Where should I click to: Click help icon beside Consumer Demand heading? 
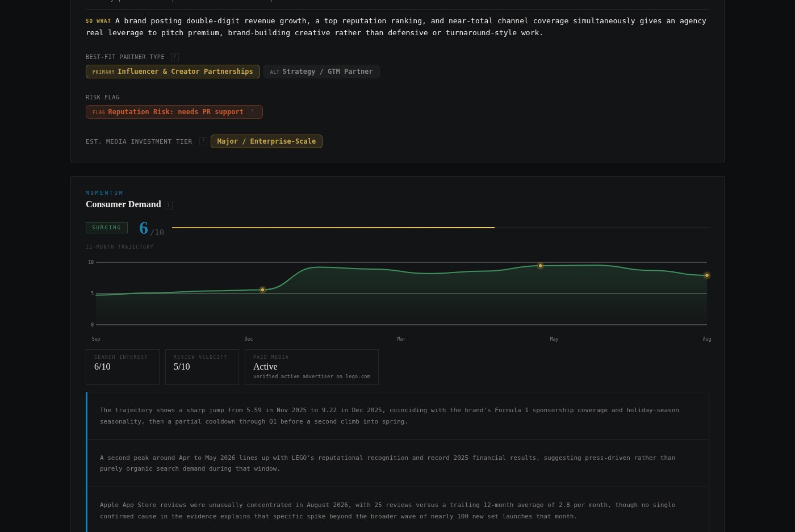[169, 205]
